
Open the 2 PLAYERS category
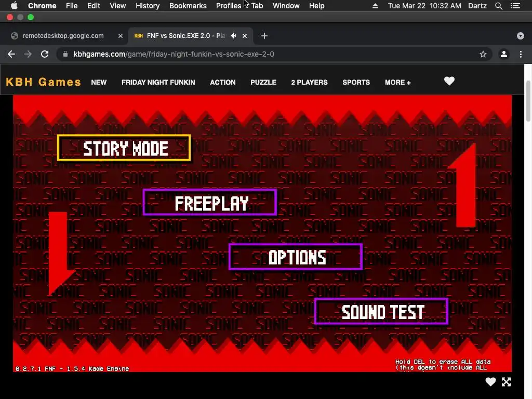pos(309,82)
